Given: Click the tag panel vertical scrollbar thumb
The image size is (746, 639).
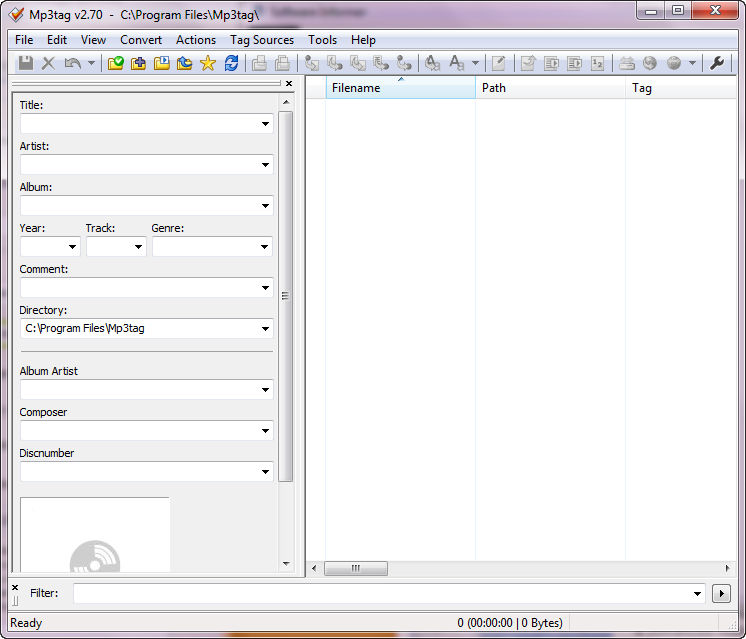Looking at the screenshot, I should [285, 296].
